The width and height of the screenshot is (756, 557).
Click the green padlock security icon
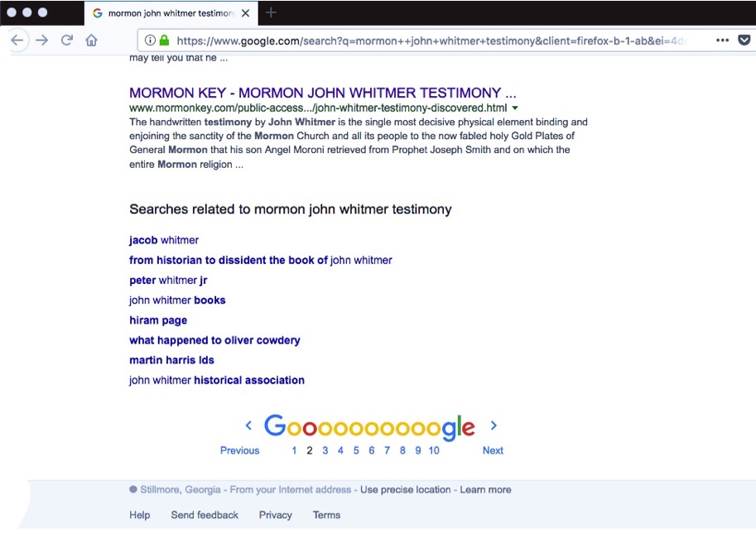click(165, 41)
